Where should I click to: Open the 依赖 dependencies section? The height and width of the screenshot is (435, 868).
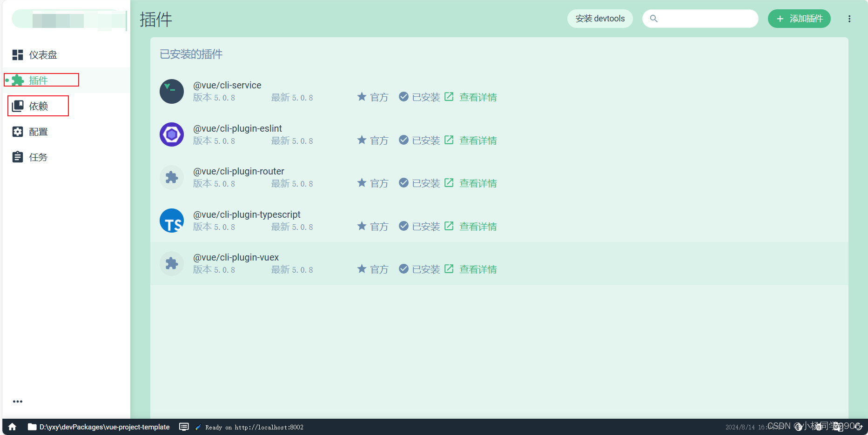pyautogui.click(x=38, y=106)
